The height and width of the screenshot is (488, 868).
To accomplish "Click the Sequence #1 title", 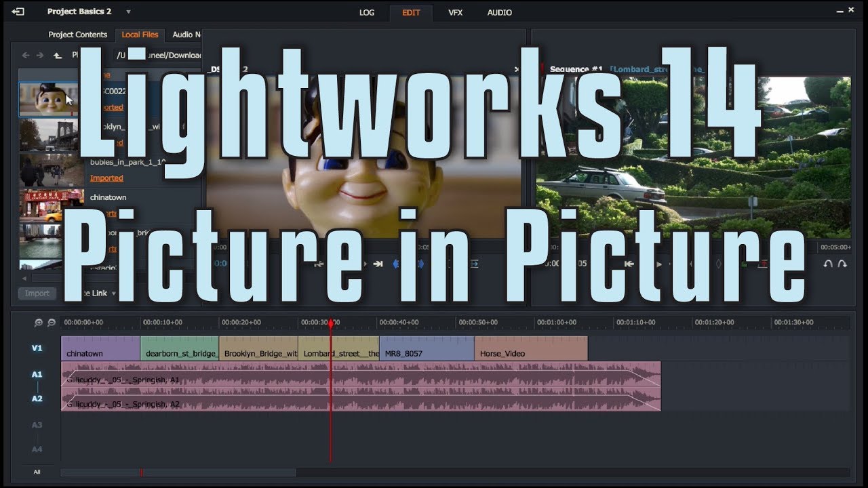I will click(x=576, y=69).
